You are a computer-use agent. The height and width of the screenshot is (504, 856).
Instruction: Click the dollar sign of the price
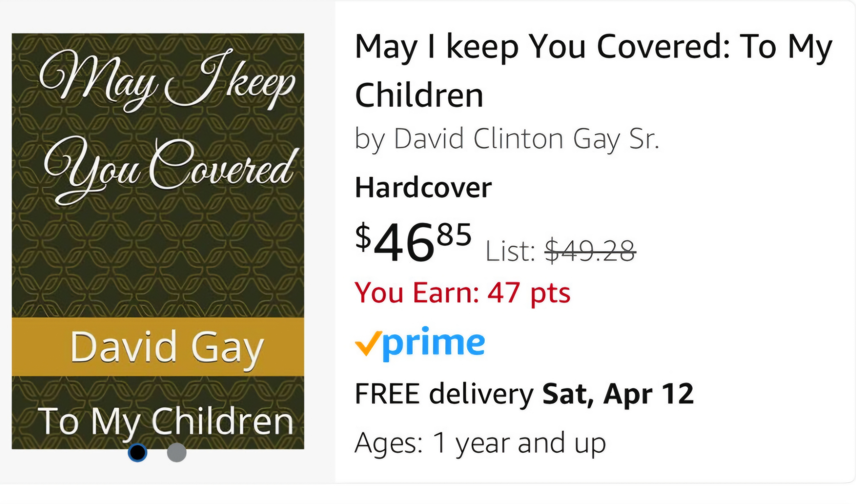click(x=363, y=236)
